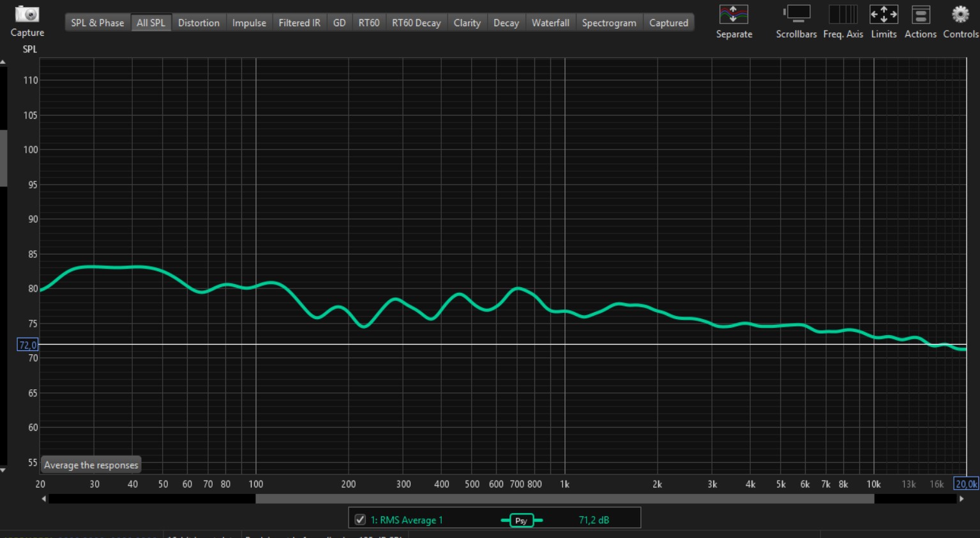Click the vertical scrollbar down arrow
This screenshot has width=980, height=538.
tap(3, 470)
